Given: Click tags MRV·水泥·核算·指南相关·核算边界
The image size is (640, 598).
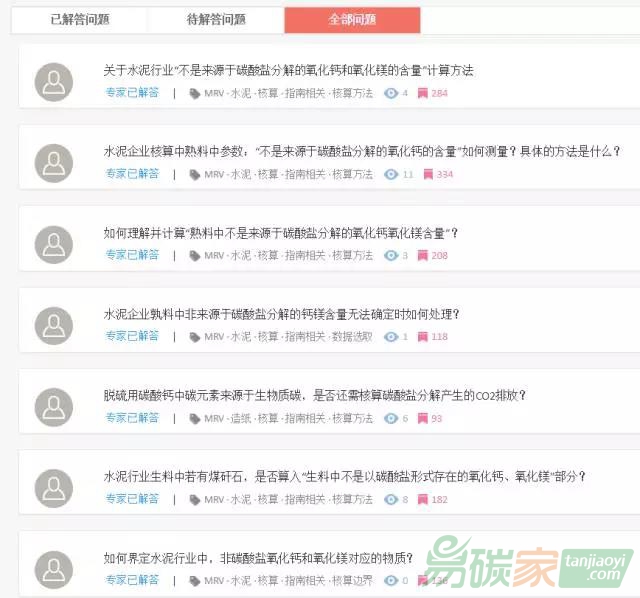Looking at the screenshot, I should (x=289, y=581).
